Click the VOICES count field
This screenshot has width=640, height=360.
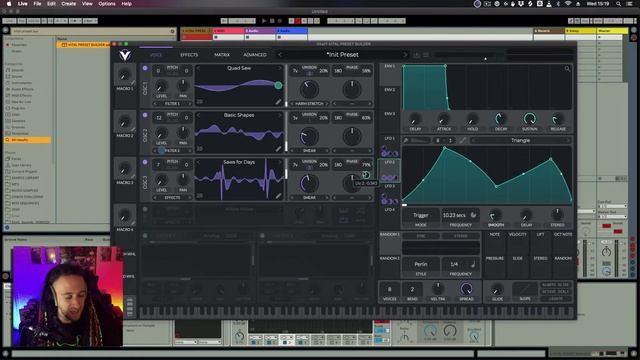point(389,289)
